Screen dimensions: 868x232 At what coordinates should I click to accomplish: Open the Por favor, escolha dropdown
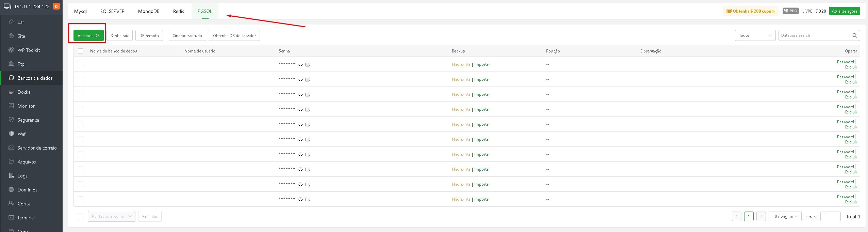[111, 216]
